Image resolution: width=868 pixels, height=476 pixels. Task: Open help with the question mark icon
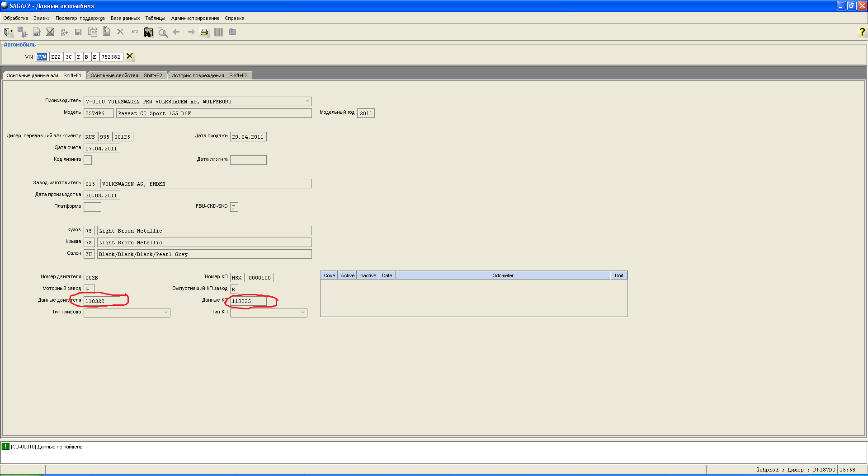(862, 32)
